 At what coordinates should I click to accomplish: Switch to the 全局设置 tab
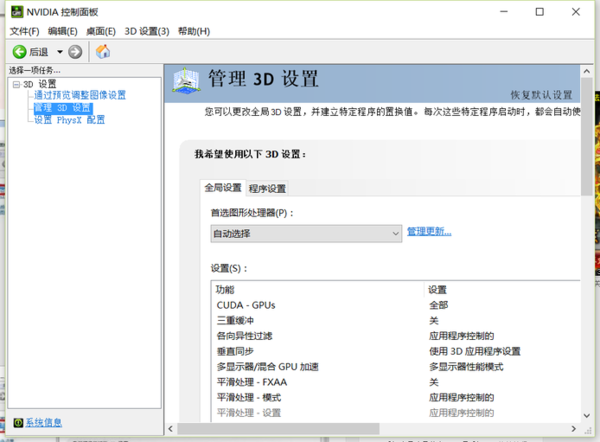tap(223, 188)
